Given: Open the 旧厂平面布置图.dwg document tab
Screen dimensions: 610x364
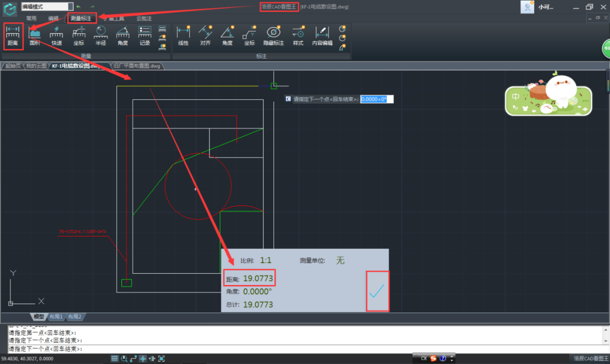Looking at the screenshot, I should [137, 66].
